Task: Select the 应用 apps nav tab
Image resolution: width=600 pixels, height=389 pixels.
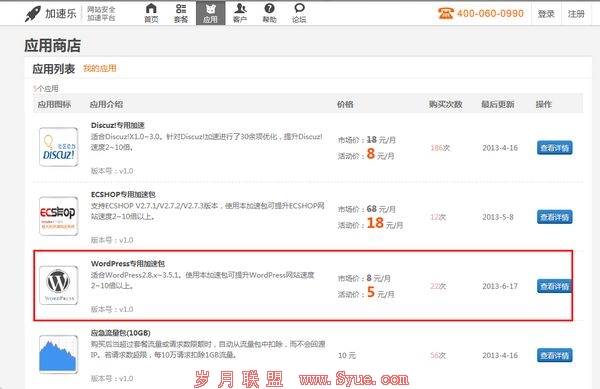Action: (210, 13)
